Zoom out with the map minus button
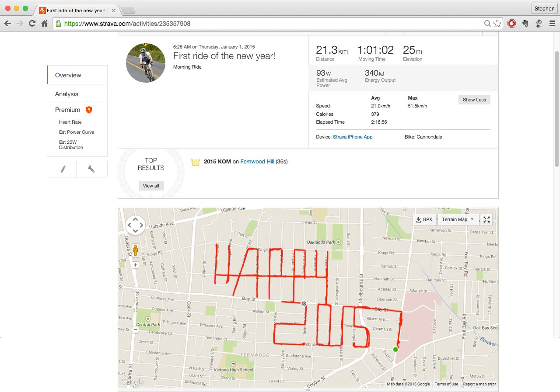Screen dimensions: 560x392 click(135, 330)
